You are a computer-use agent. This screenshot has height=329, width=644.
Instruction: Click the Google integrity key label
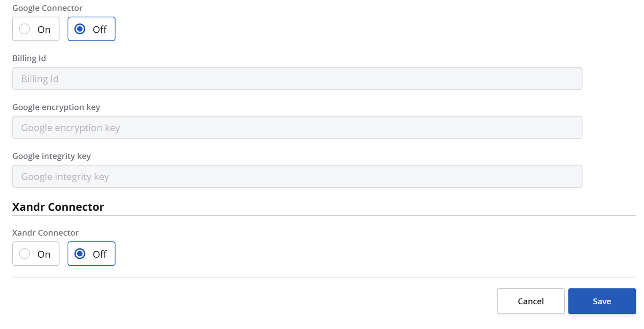pyautogui.click(x=52, y=156)
